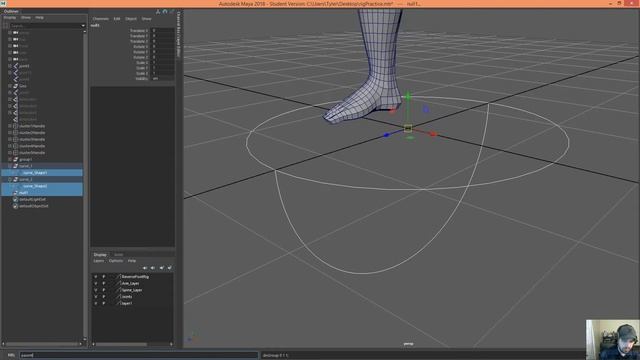Select the persp camera icon in Outliner
This screenshot has width=640, height=360.
16,32
